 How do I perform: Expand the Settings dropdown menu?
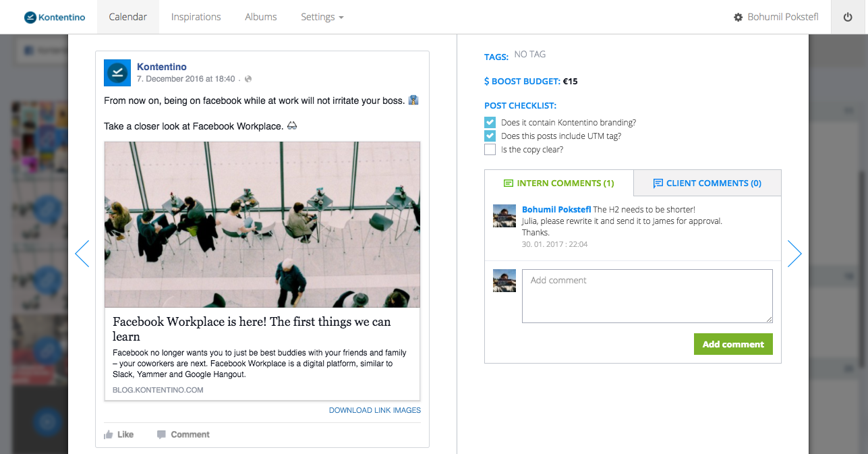click(x=322, y=17)
